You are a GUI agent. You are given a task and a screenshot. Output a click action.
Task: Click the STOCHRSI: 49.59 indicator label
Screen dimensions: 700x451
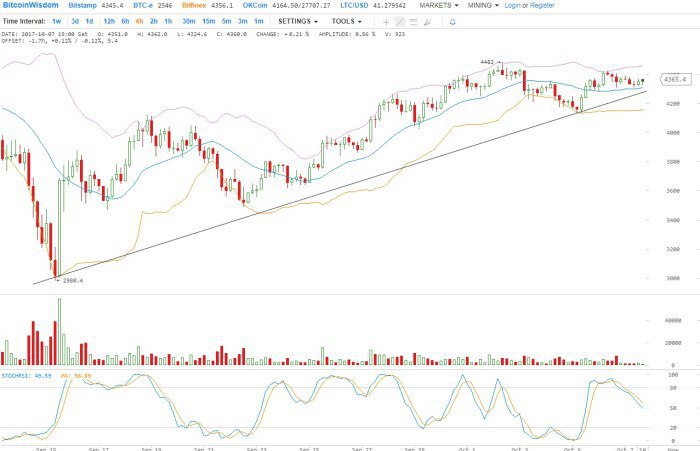pos(26,376)
